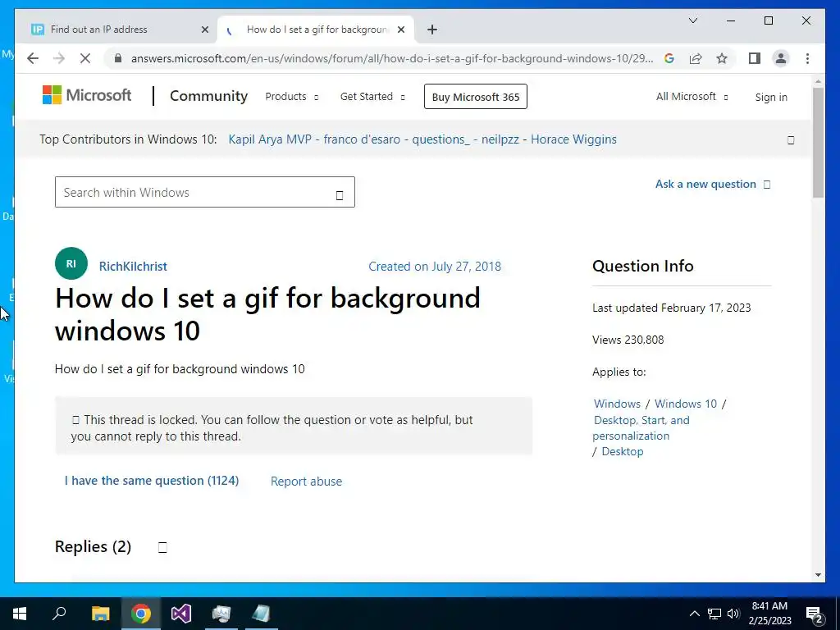Open File Explorer from the taskbar
Image resolution: width=840 pixels, height=630 pixels.
[x=100, y=614]
